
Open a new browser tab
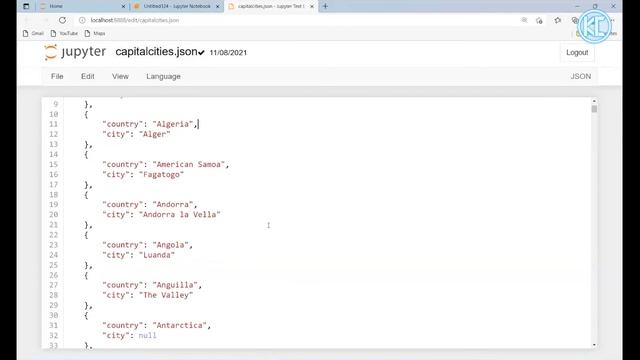click(x=325, y=6)
